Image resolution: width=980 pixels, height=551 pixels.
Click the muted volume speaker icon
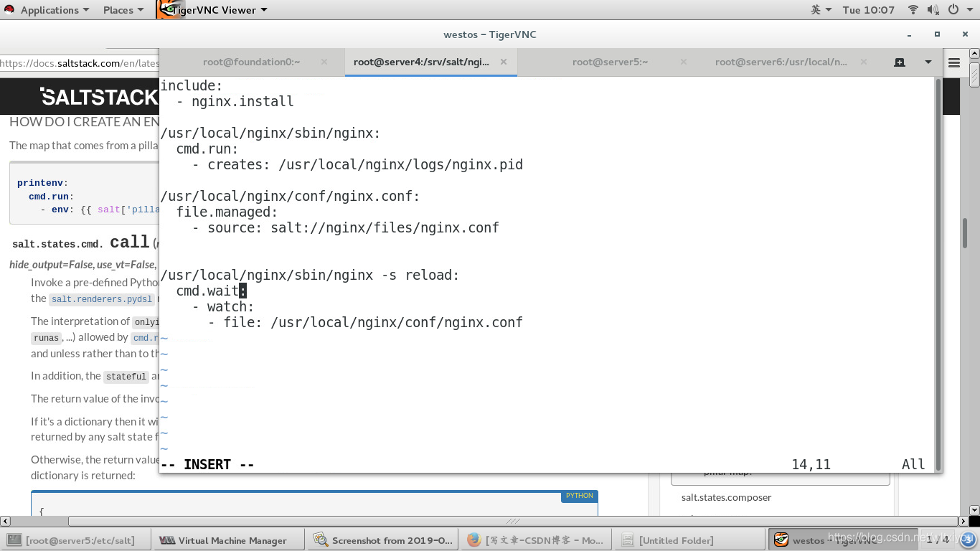[933, 10]
